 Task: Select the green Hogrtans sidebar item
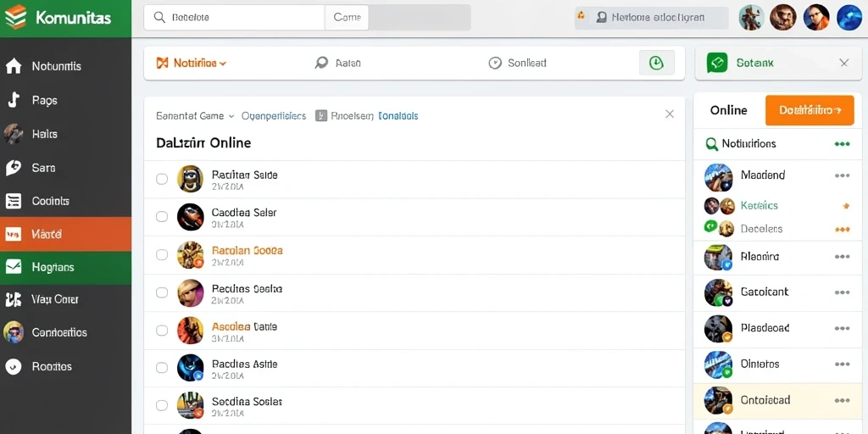pyautogui.click(x=65, y=267)
